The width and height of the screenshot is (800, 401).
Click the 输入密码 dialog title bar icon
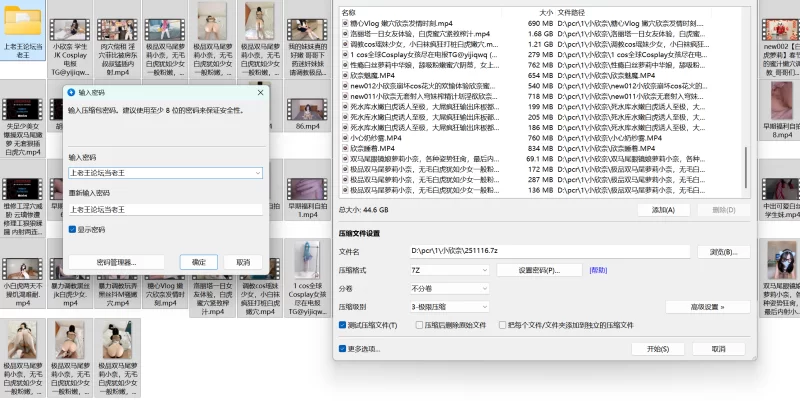click(x=71, y=91)
